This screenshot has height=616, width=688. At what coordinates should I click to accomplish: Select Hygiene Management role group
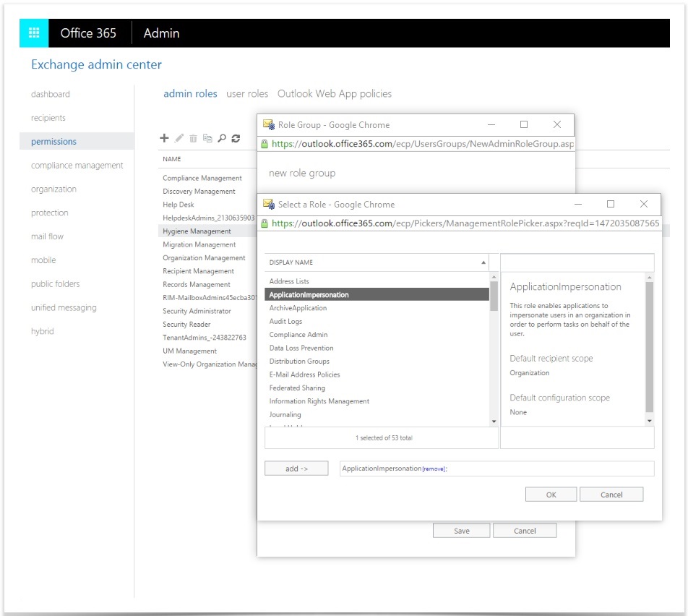(207, 231)
